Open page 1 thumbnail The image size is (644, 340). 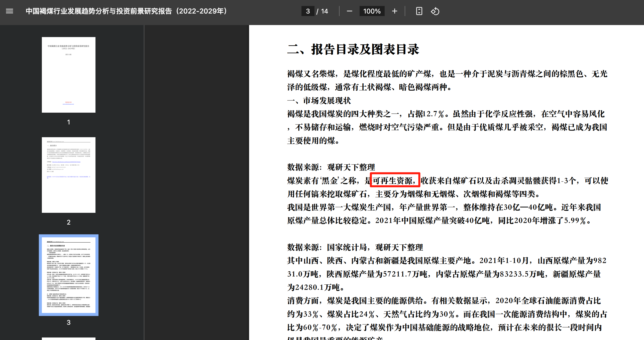(x=68, y=75)
